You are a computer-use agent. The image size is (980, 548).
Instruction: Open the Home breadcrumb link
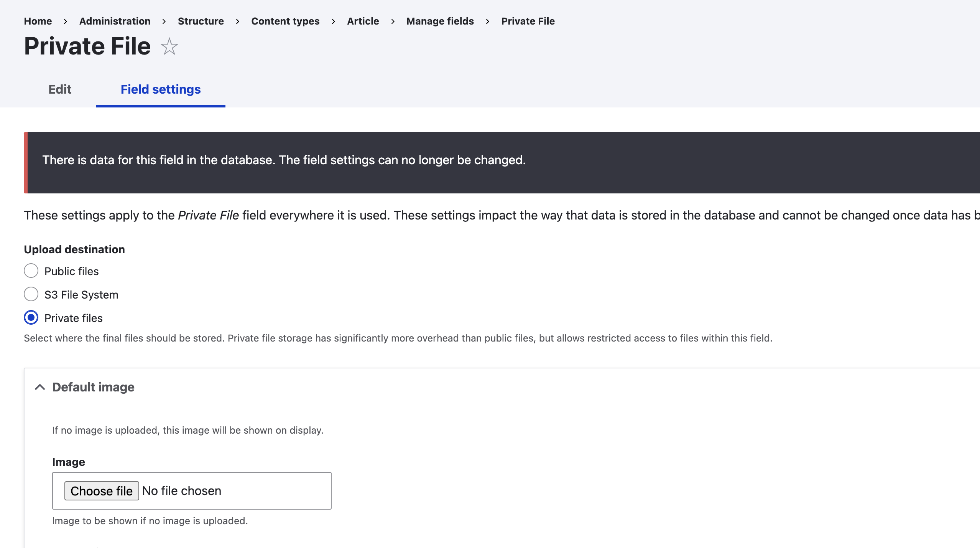[38, 21]
